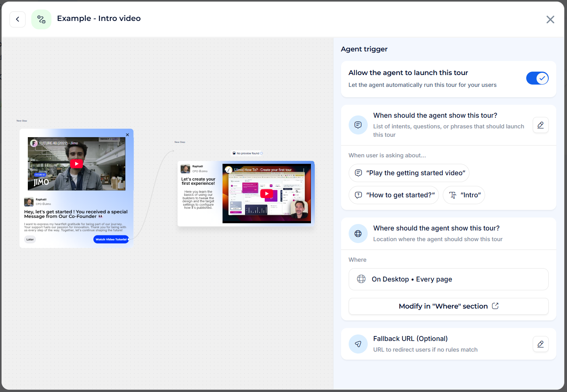The width and height of the screenshot is (567, 392).
Task: Edit the agent trigger intents list
Action: click(540, 125)
